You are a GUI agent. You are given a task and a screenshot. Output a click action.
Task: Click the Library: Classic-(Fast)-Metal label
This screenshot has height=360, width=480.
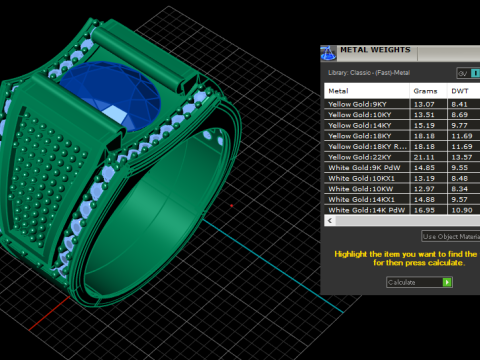click(369, 73)
